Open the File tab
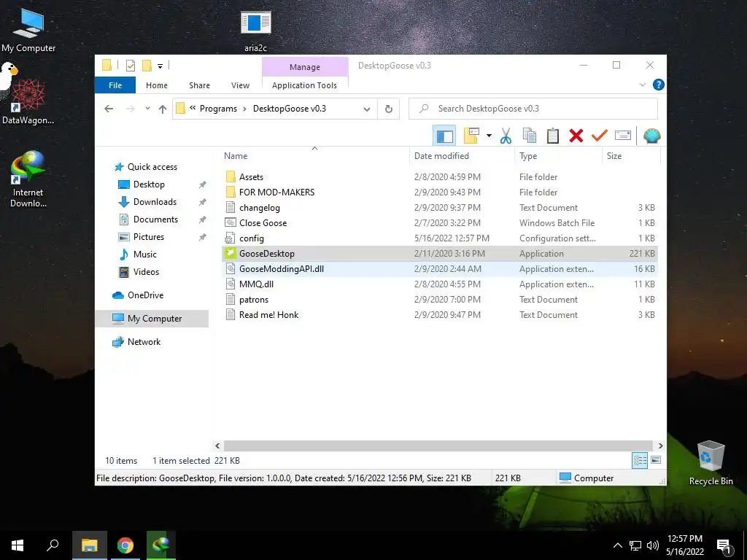Screen dimensions: 747x560 pyautogui.click(x=115, y=85)
